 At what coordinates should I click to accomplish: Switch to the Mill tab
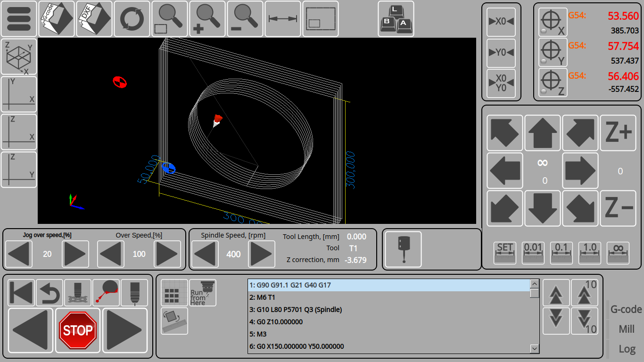coord(627,329)
